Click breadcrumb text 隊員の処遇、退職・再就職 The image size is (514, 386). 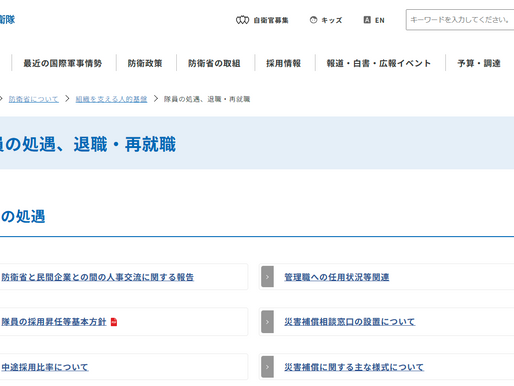point(207,99)
